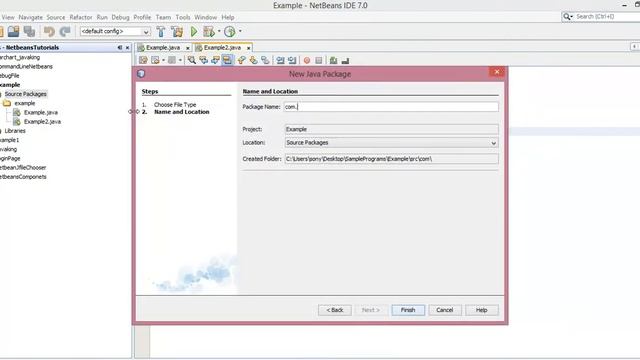Click Find Next Occurrence icon
The image size is (640, 360).
click(215, 60)
